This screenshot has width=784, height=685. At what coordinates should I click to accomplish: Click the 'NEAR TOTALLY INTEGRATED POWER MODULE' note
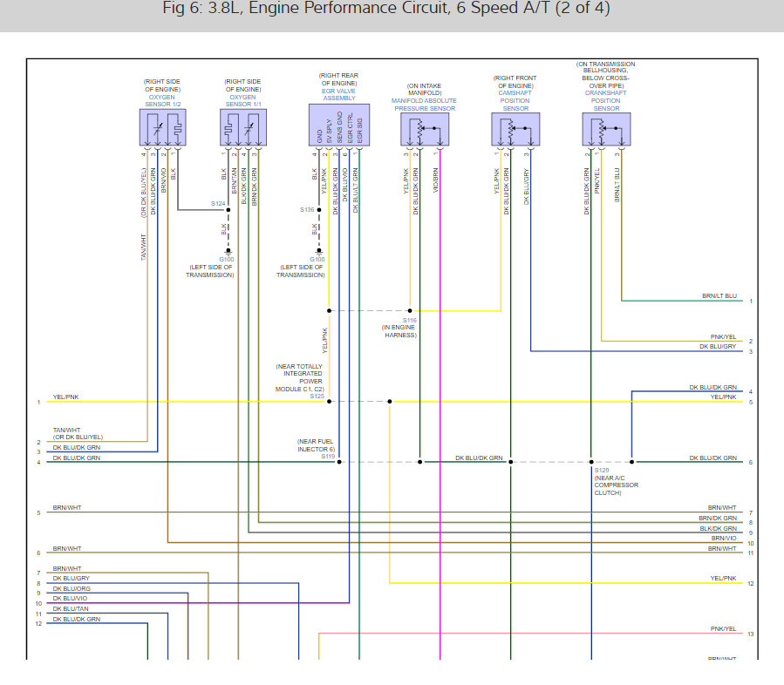(x=299, y=377)
